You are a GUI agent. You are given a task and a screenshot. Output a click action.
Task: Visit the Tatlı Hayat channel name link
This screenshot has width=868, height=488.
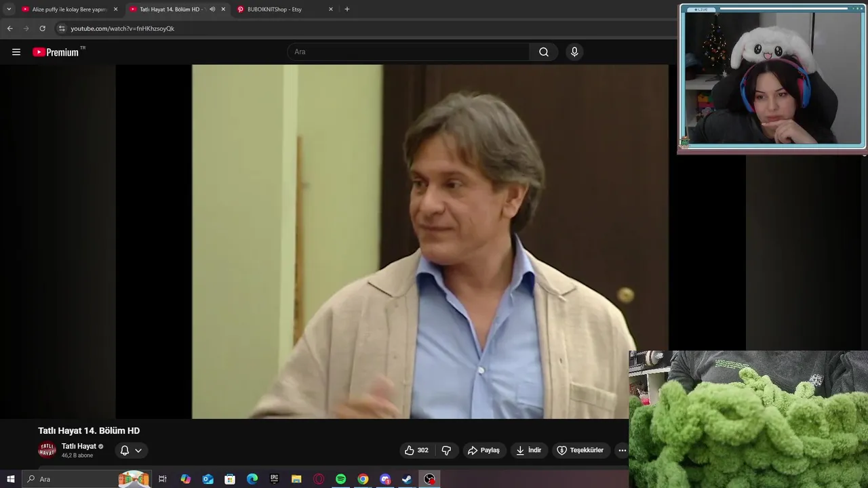[79, 446]
